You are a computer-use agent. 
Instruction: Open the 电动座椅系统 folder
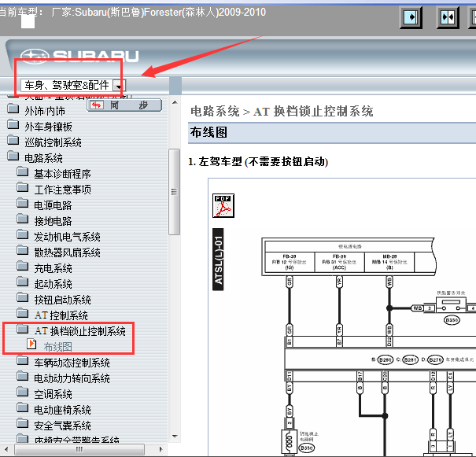coord(62,410)
